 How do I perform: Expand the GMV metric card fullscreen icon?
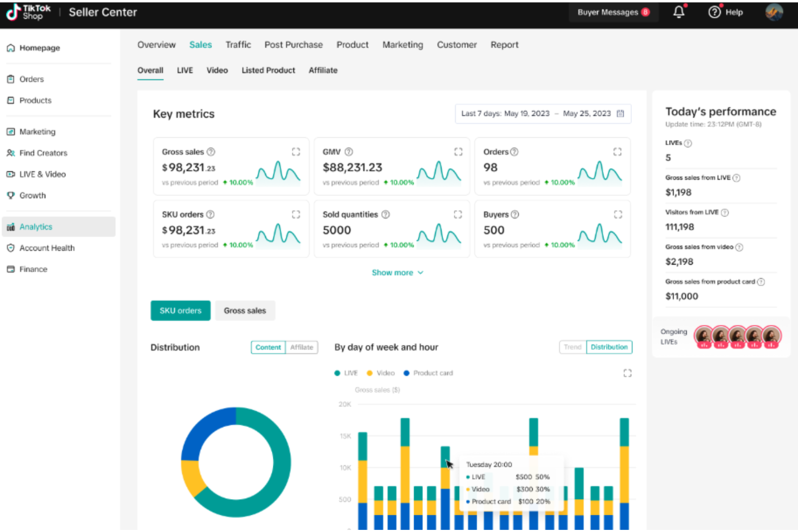coord(458,151)
